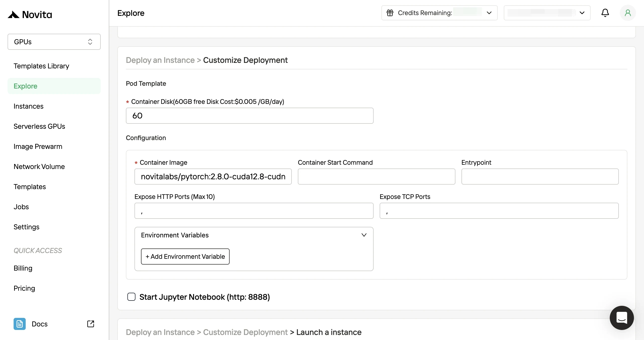Image resolution: width=644 pixels, height=340 pixels.
Task: Collapse the Environment Variables section
Action: pyautogui.click(x=364, y=235)
